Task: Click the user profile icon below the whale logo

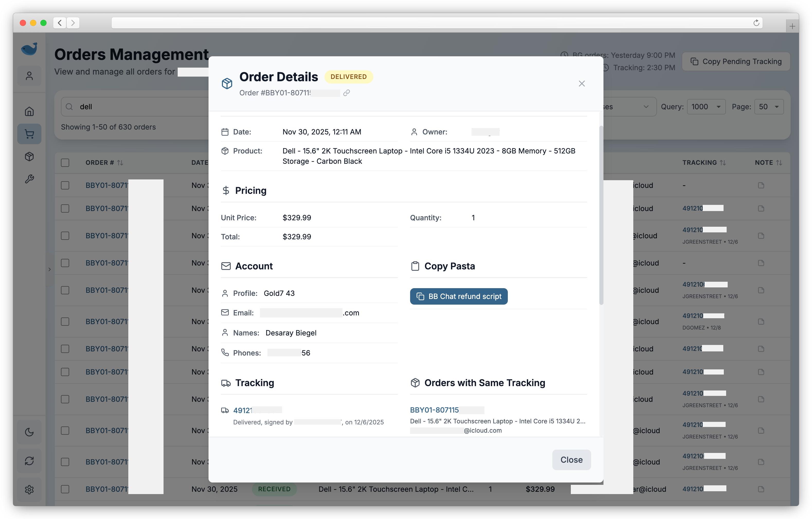Action: point(29,76)
